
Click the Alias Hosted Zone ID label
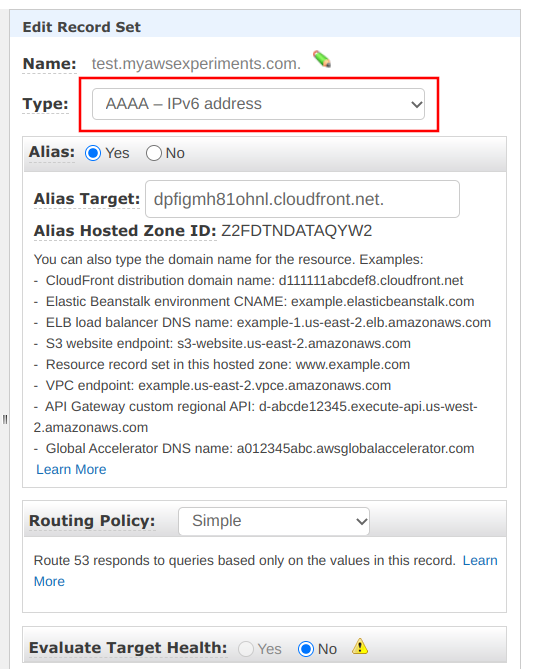pos(125,231)
